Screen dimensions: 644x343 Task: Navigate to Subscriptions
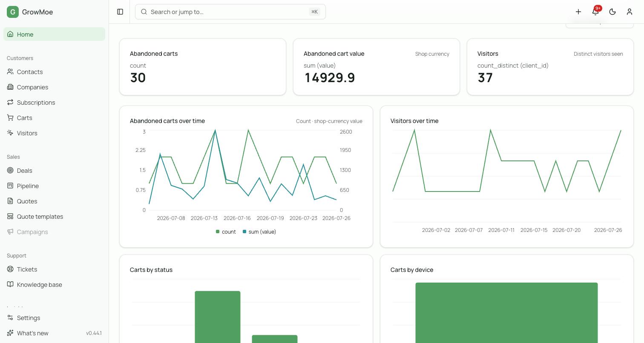(x=54, y=103)
